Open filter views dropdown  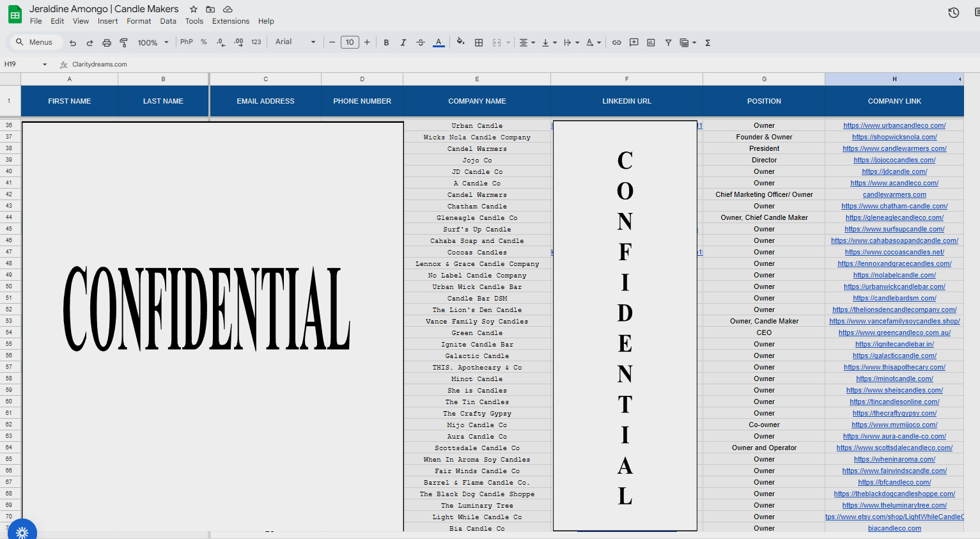coord(688,43)
